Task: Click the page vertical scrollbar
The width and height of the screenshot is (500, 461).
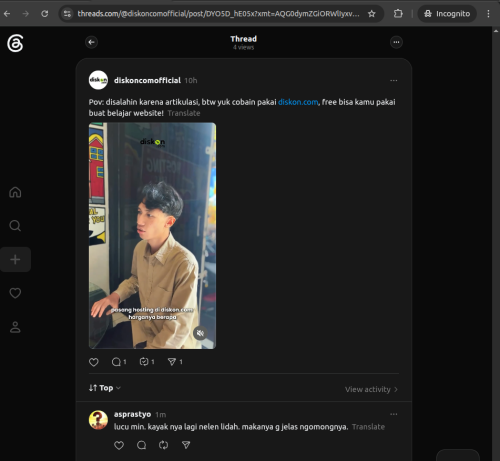Action: tap(496, 244)
